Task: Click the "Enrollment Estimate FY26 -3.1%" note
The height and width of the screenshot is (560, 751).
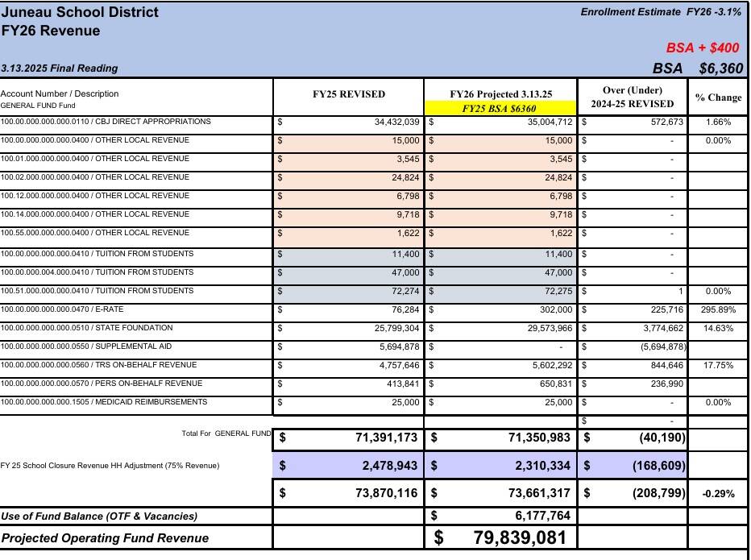Action: (x=660, y=12)
